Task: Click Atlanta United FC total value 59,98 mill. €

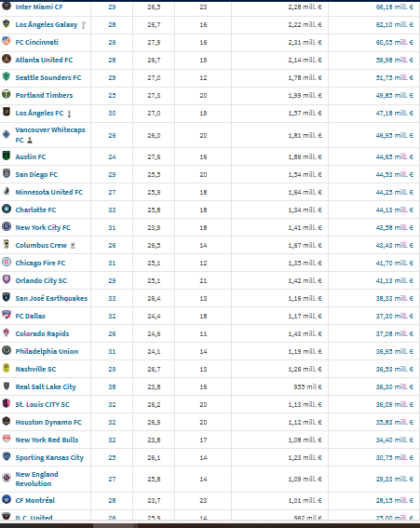Action: pyautogui.click(x=395, y=60)
